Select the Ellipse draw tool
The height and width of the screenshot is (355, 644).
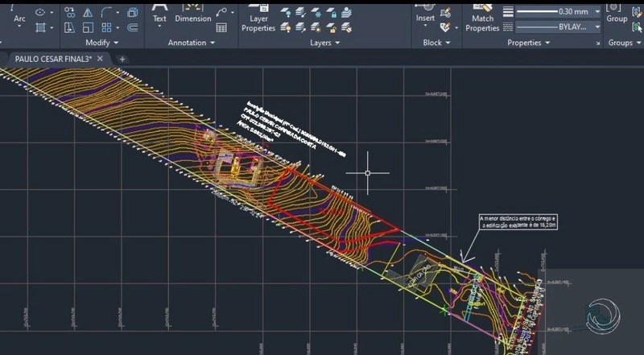click(x=39, y=12)
